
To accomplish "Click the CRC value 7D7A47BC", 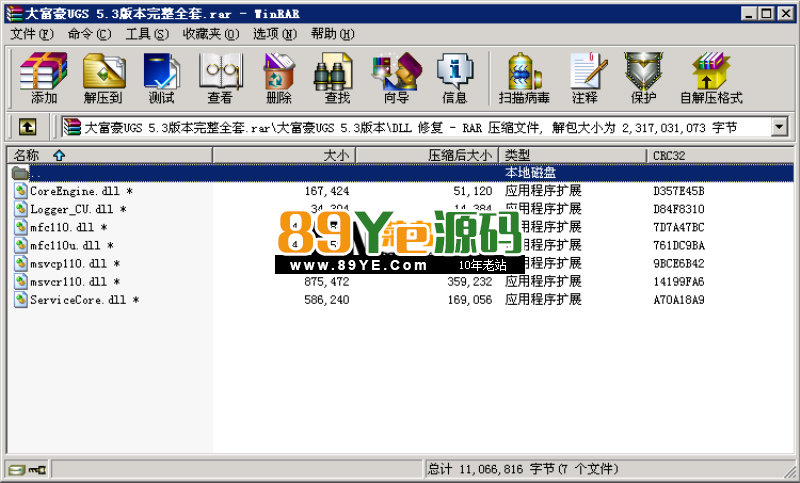I will [679, 227].
